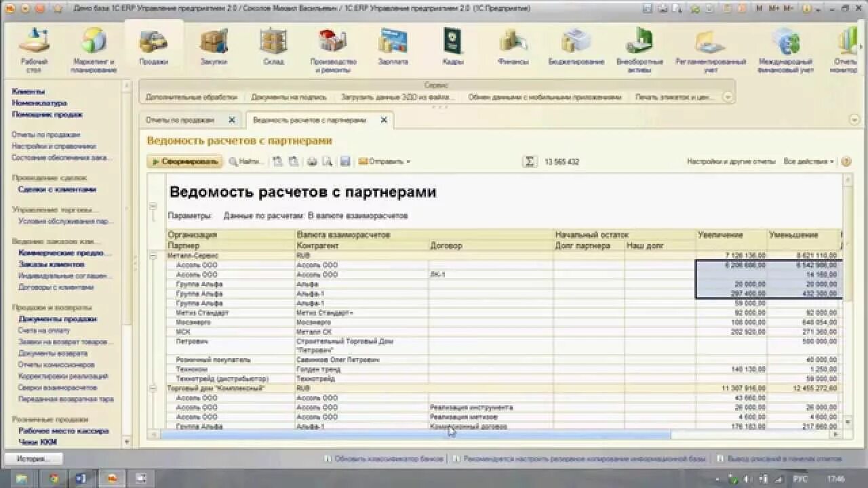
Task: Click the save diskette icon in report toolbar
Action: point(344,161)
